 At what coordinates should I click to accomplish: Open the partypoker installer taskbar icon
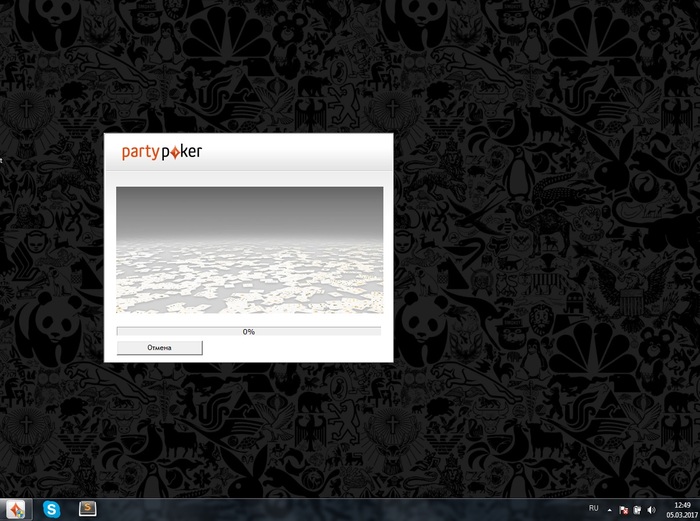[x=16, y=509]
